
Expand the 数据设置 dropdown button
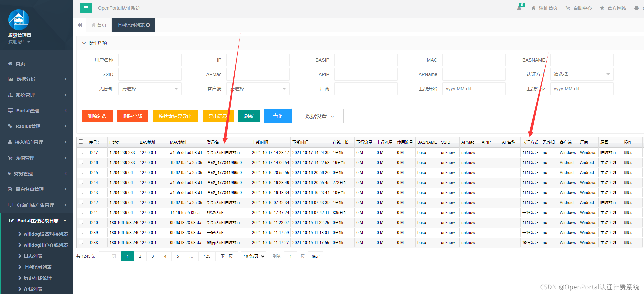(320, 116)
